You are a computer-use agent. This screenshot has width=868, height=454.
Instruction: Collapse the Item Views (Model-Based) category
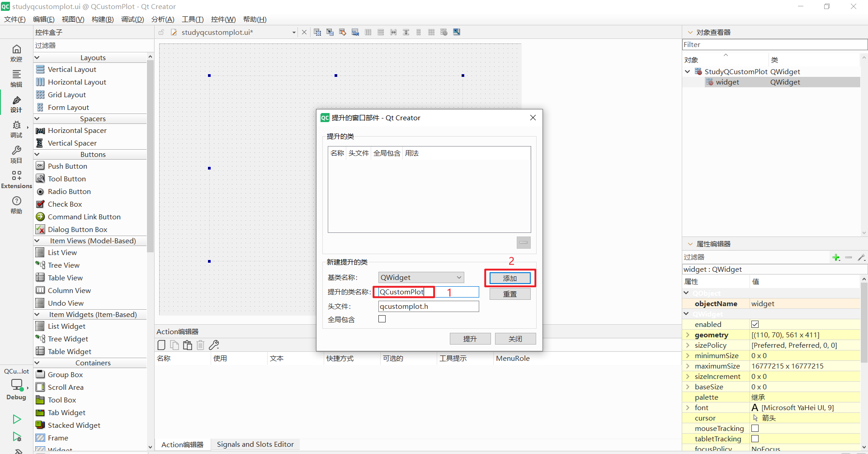pyautogui.click(x=37, y=241)
